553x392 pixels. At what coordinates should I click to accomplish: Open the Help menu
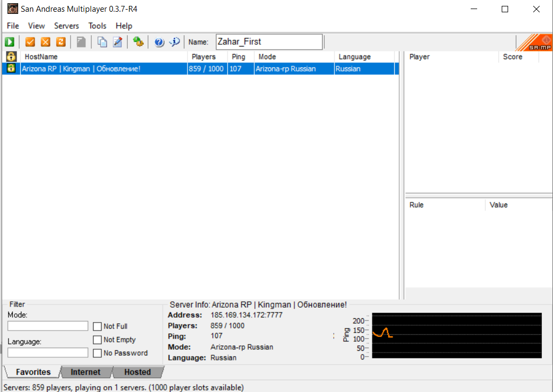124,26
